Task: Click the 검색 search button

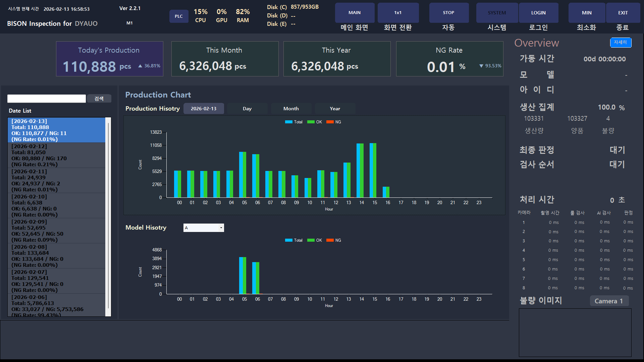Action: coord(99,99)
